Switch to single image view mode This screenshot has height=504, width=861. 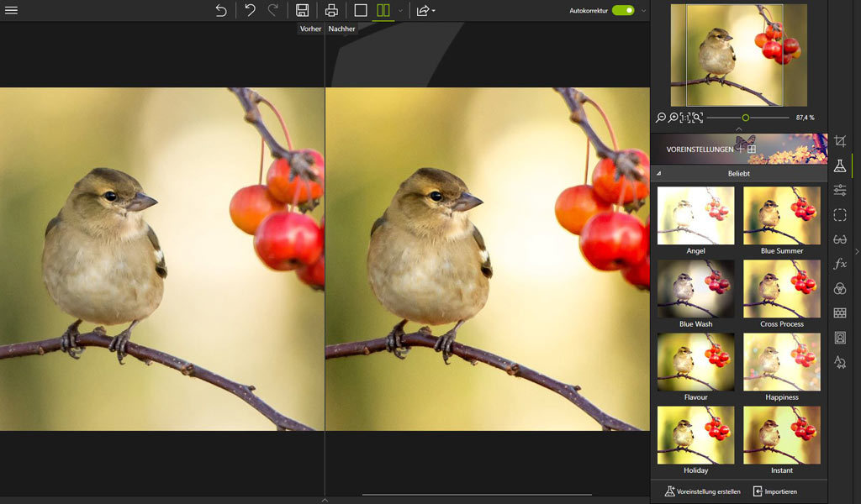[x=361, y=11]
